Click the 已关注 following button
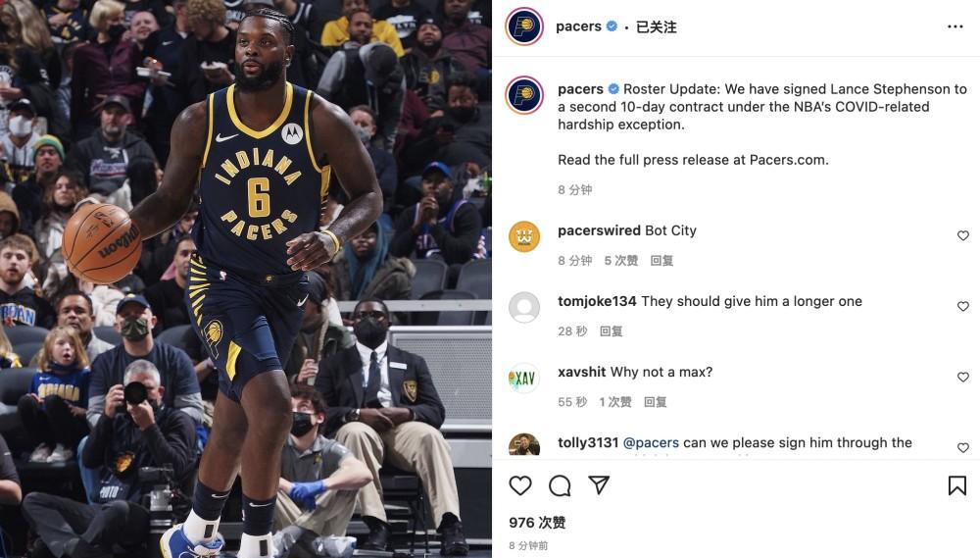The image size is (980, 558). click(x=657, y=26)
